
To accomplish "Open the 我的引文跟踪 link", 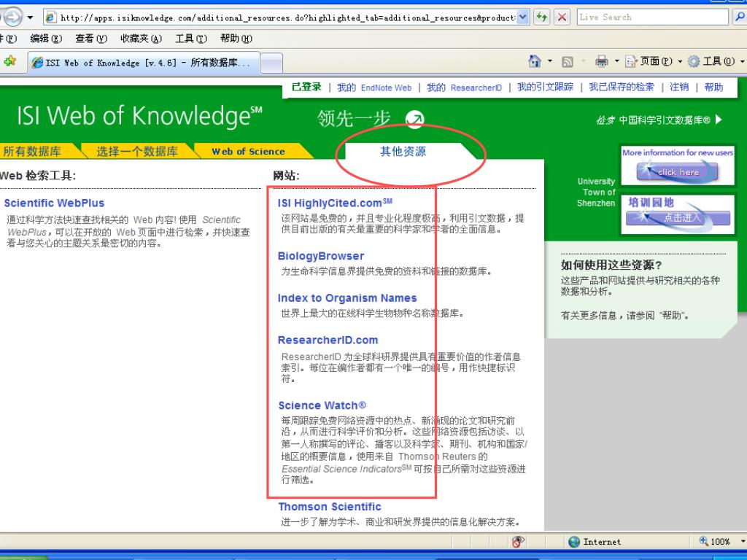I will click(546, 87).
